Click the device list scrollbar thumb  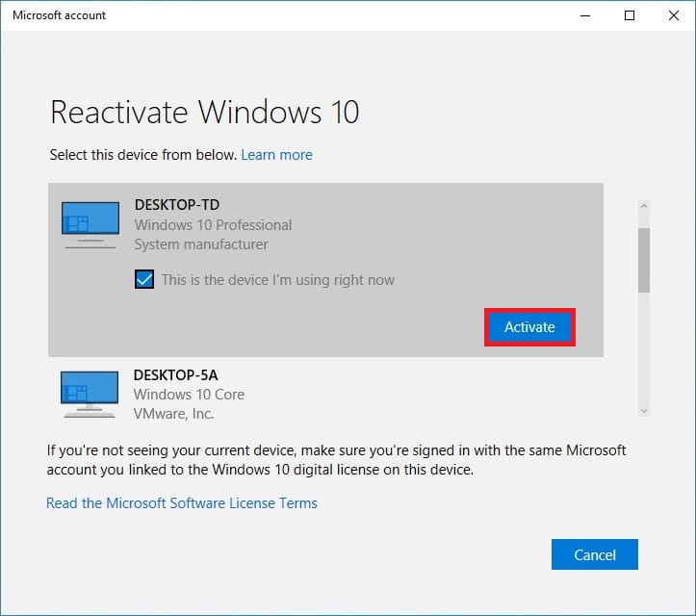click(x=644, y=260)
